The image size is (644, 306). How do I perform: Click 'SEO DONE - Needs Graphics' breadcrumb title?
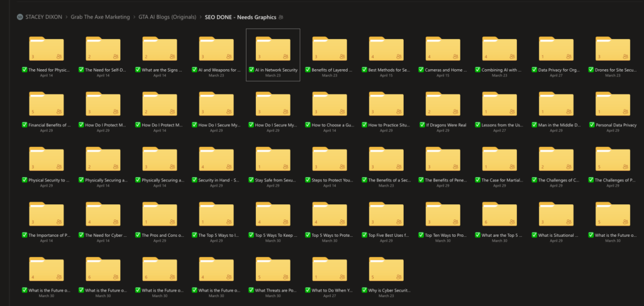point(240,17)
